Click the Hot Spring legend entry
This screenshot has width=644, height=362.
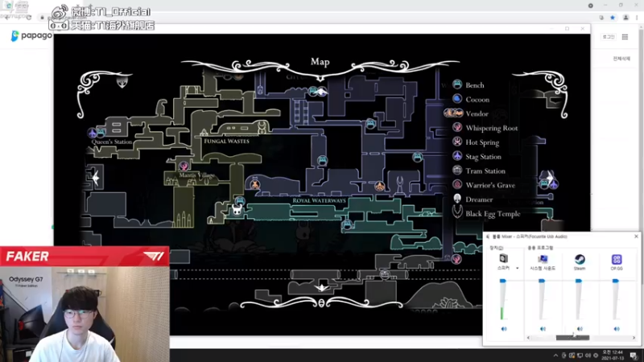[x=476, y=142]
